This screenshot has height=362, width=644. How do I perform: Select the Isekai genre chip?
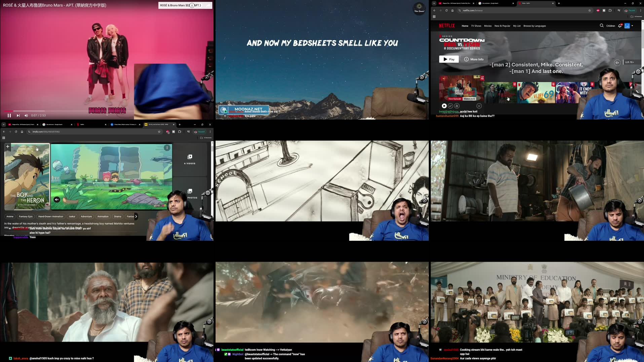[x=72, y=217]
